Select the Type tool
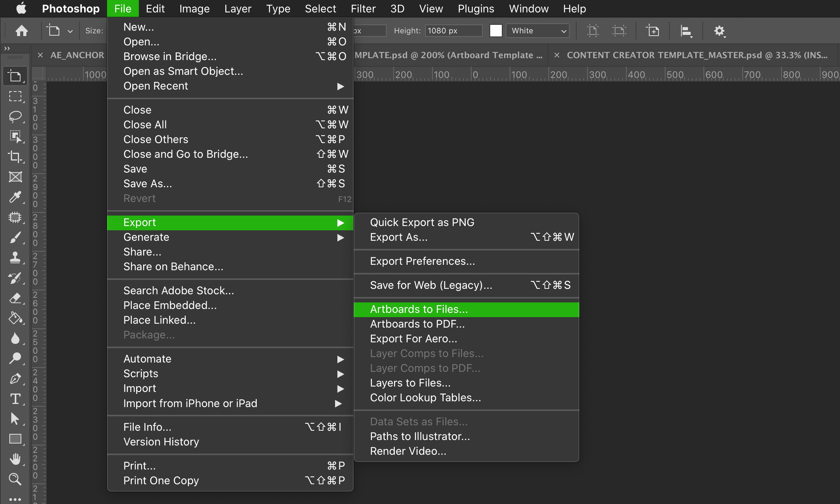The height and width of the screenshot is (504, 840). [15, 399]
